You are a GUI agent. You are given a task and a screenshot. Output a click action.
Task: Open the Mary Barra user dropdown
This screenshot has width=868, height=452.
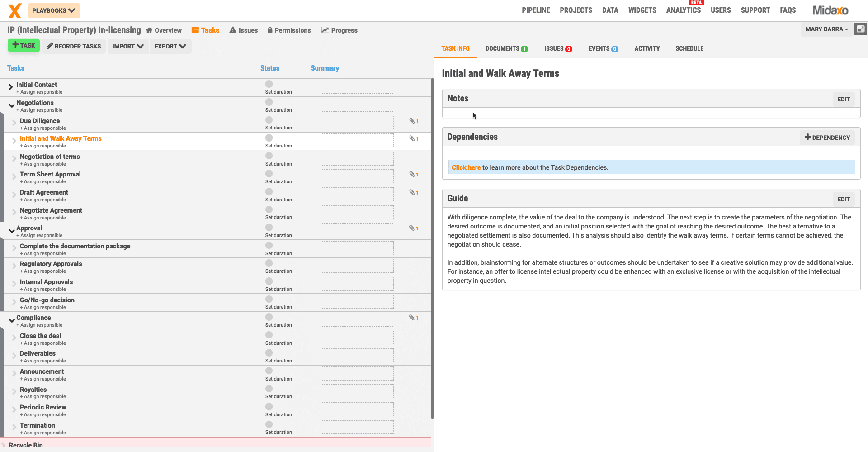[827, 29]
